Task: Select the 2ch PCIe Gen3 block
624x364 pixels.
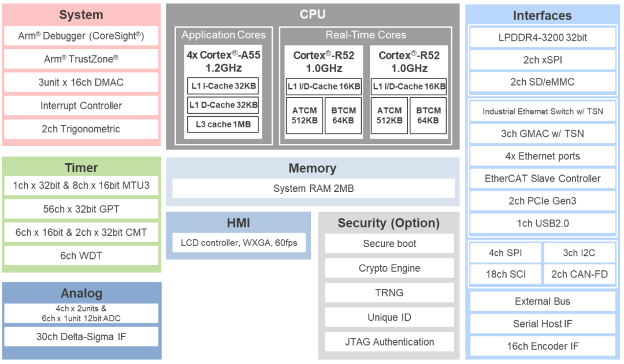Action: [x=543, y=201]
